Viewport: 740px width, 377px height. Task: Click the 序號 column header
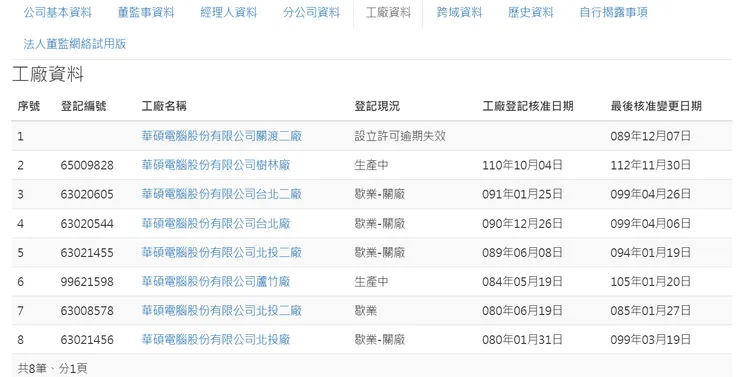pos(29,106)
